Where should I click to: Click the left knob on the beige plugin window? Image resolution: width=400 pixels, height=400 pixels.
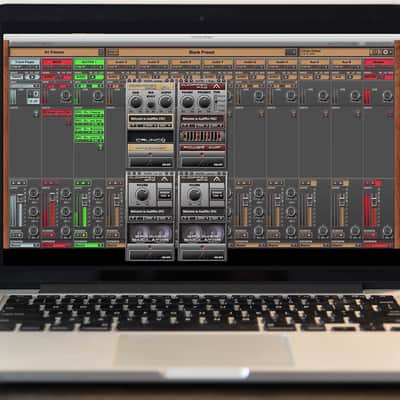coord(136,102)
